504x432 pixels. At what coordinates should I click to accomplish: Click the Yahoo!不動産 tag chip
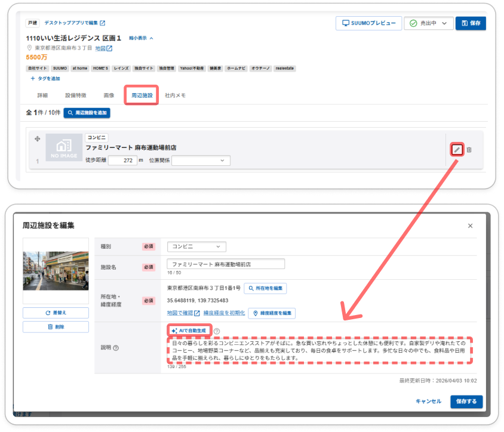pyautogui.click(x=192, y=69)
